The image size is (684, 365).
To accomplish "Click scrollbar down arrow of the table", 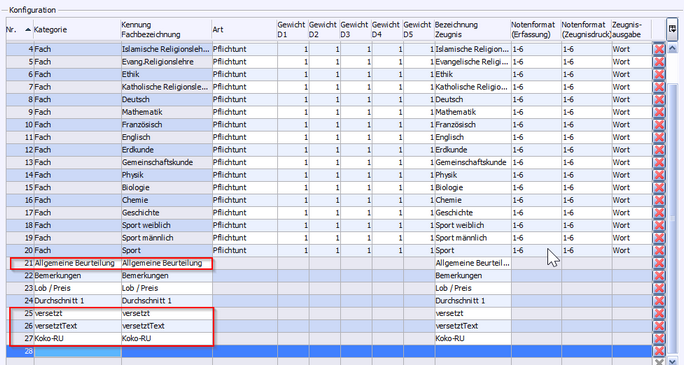I will (672, 361).
